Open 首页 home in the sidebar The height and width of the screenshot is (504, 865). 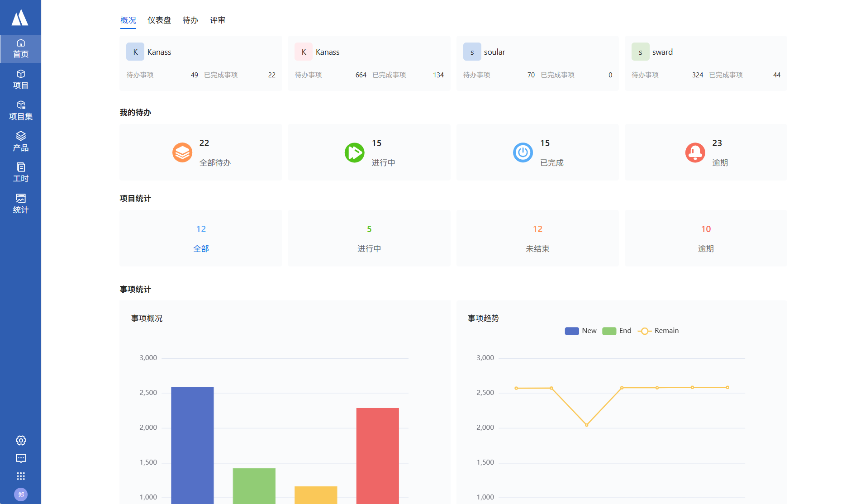coord(20,48)
